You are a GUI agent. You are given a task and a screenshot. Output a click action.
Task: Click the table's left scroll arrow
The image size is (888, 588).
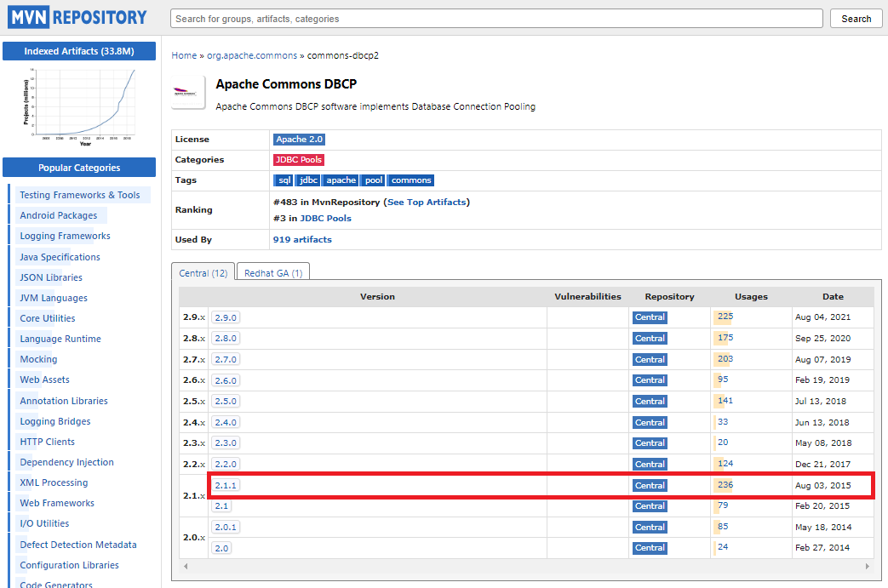click(x=186, y=566)
